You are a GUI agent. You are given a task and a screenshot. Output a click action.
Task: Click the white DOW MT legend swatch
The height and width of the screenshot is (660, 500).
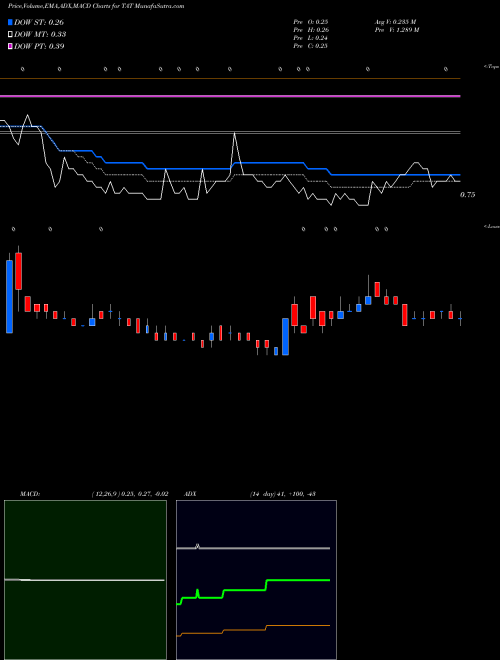click(x=10, y=35)
